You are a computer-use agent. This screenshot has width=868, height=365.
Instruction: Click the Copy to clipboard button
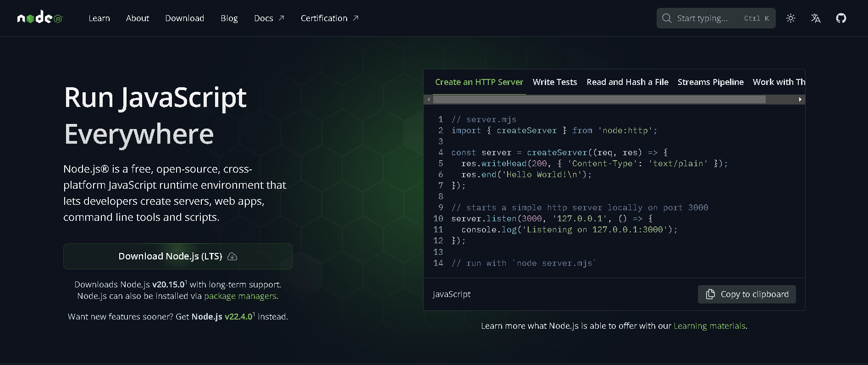[747, 294]
